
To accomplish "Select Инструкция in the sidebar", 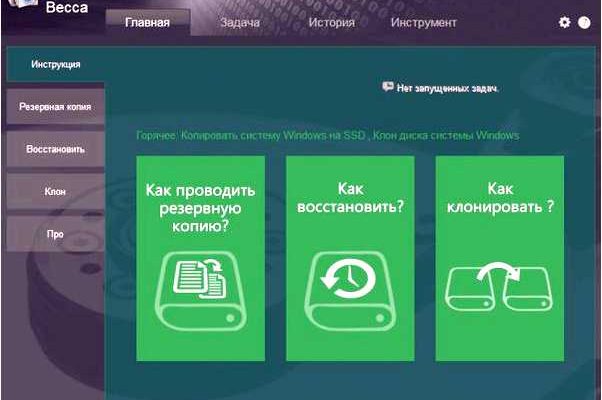I will click(x=55, y=64).
